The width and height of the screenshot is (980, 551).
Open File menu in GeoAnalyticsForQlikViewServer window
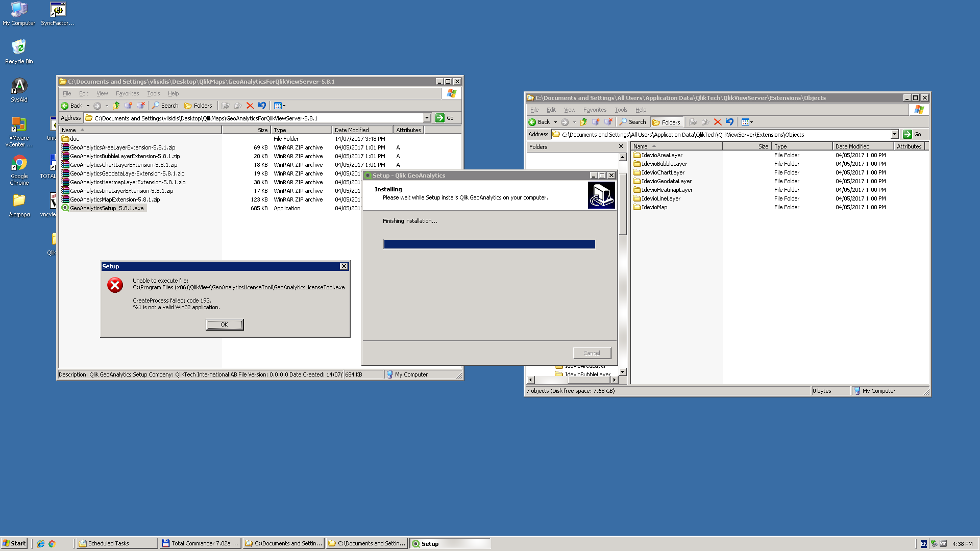(x=67, y=93)
